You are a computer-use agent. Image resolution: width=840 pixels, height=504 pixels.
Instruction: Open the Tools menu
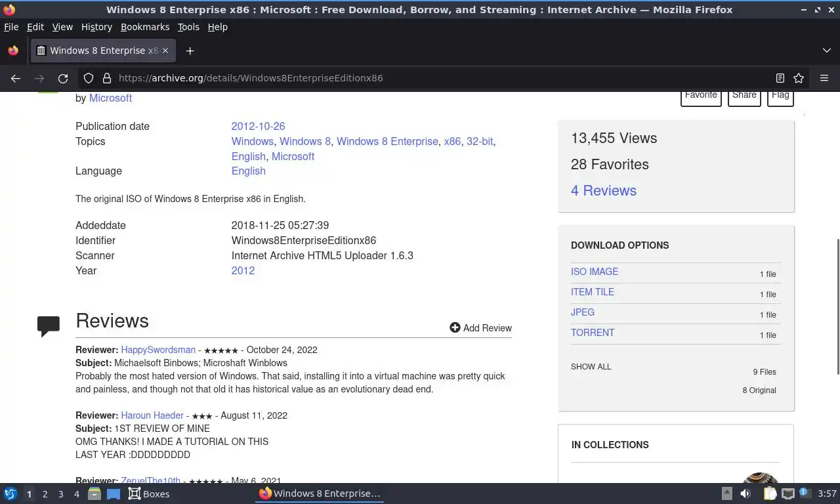(188, 27)
